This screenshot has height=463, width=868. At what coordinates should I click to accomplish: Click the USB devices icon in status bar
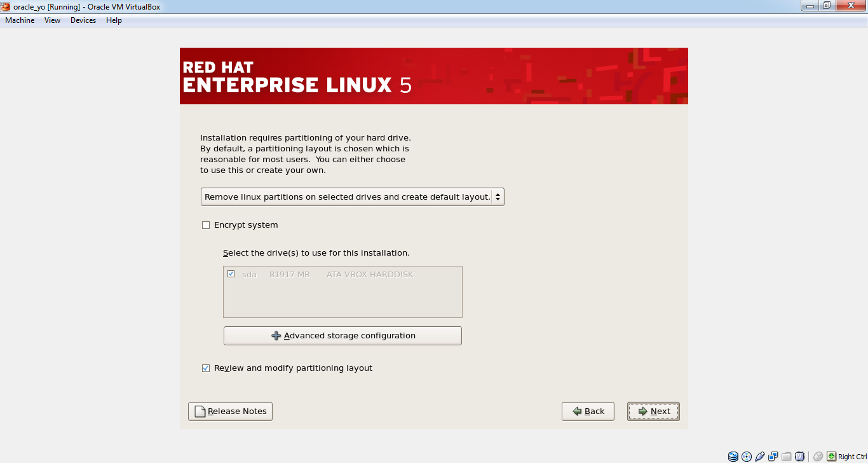(x=760, y=457)
